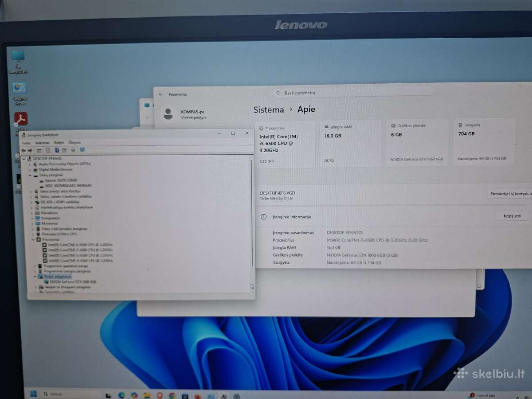The image size is (532, 399).
Task: Select the Procesoriai tree row
Action: 47,239
